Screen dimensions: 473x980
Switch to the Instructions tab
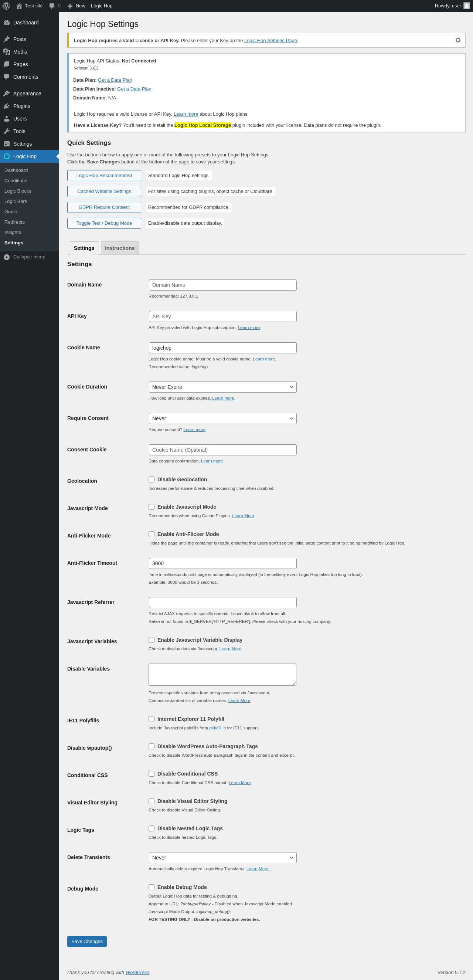[119, 248]
